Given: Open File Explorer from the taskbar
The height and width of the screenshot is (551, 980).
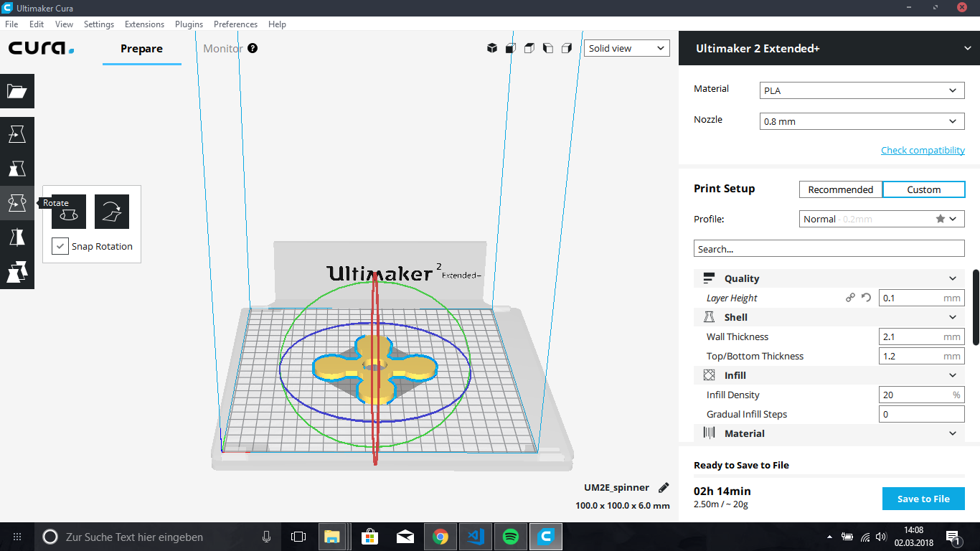Looking at the screenshot, I should (x=332, y=537).
